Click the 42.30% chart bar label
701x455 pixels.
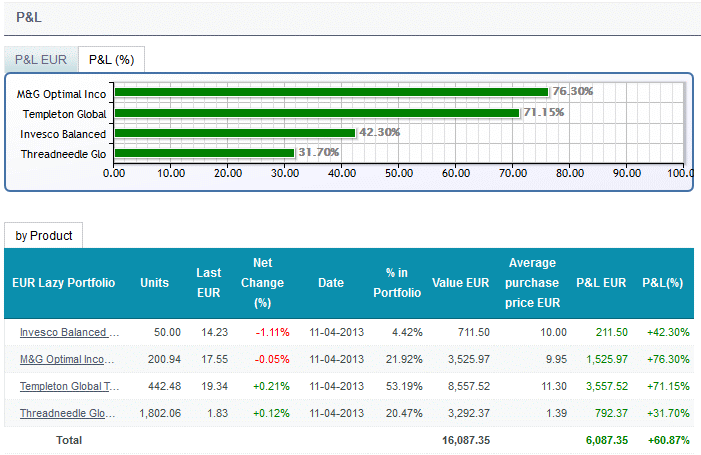pyautogui.click(x=380, y=132)
